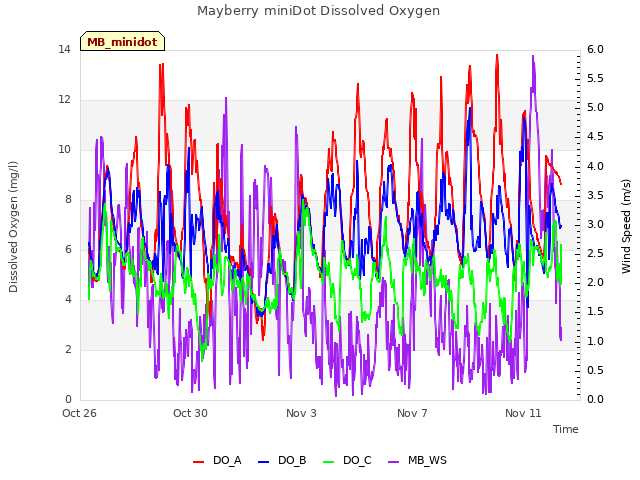Image resolution: width=640 pixels, height=480 pixels.
Task: Click the 2.5 wind speed tick label
Action: [595, 253]
